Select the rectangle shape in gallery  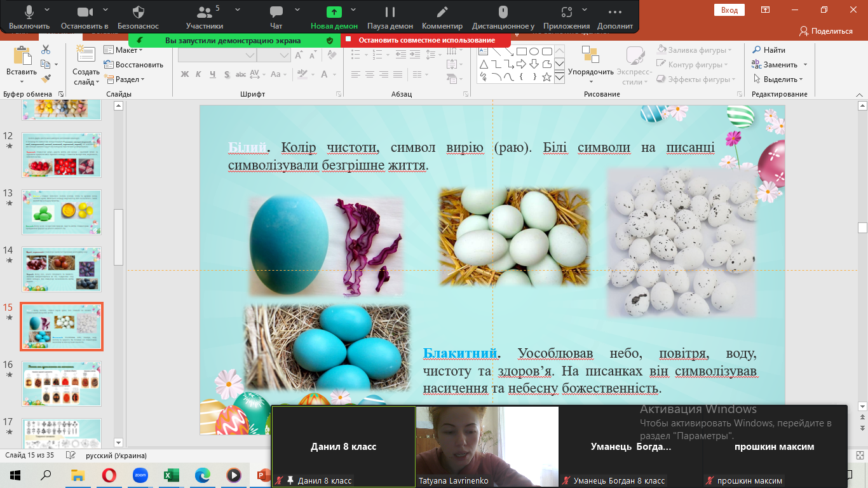pyautogui.click(x=521, y=51)
